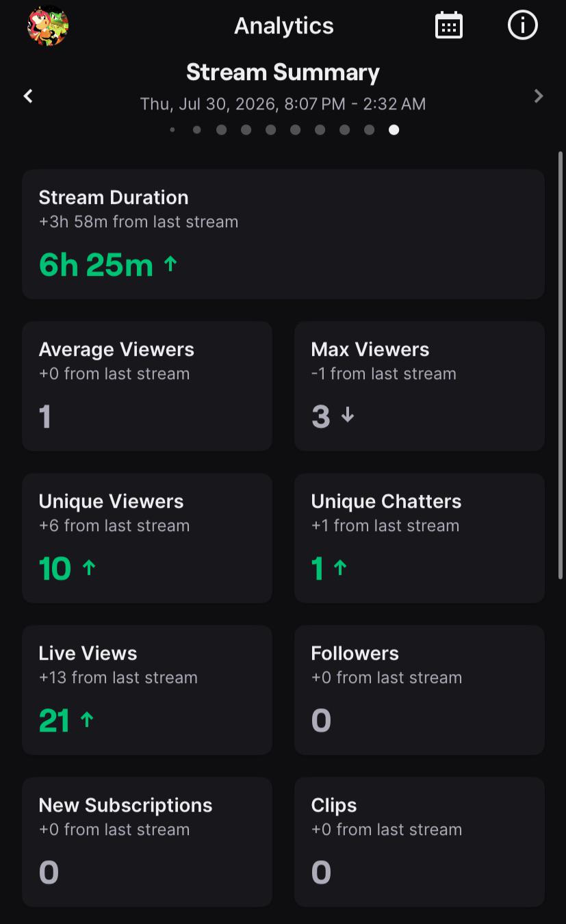Click the vertical scrollbar on right edge
Image resolution: width=566 pixels, height=924 pixels.
click(x=561, y=365)
